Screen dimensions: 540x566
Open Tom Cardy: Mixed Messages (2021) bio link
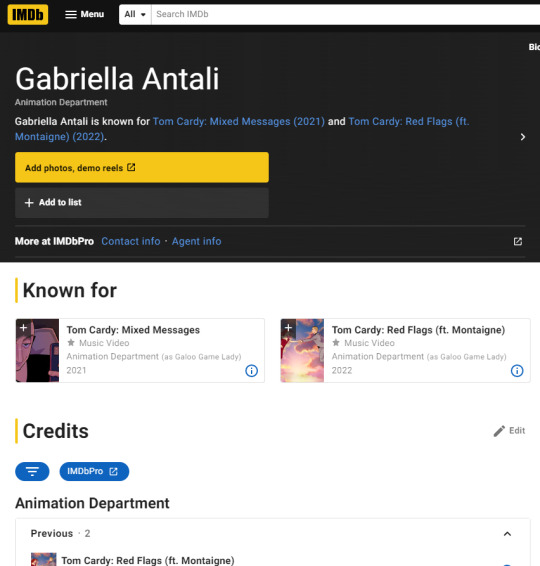(239, 122)
